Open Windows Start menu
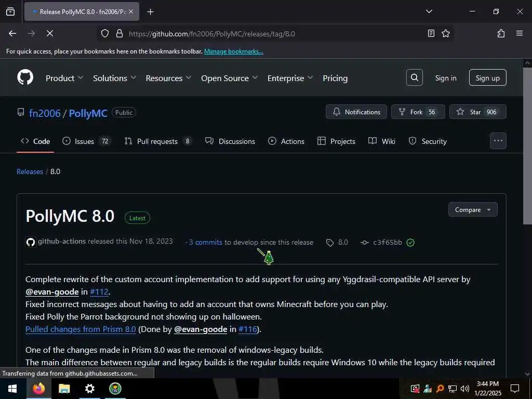532x399 pixels. click(x=12, y=389)
